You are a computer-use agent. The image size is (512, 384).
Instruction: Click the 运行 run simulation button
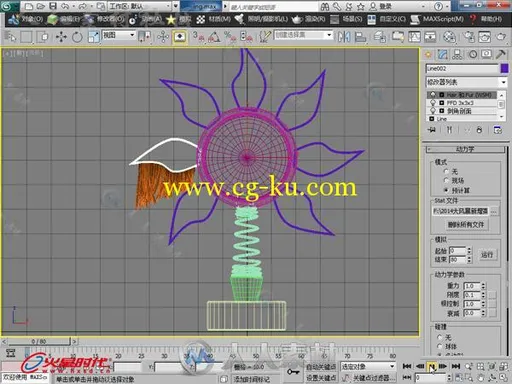487,255
